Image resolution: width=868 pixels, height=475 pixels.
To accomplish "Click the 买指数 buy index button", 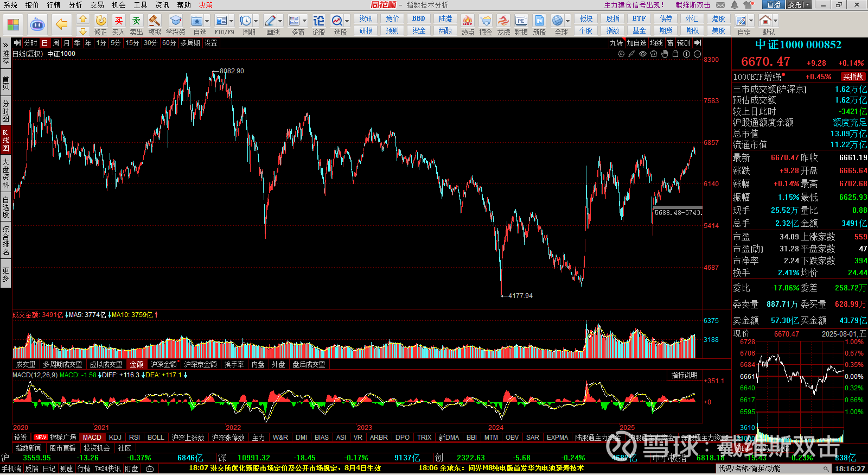I will [853, 77].
